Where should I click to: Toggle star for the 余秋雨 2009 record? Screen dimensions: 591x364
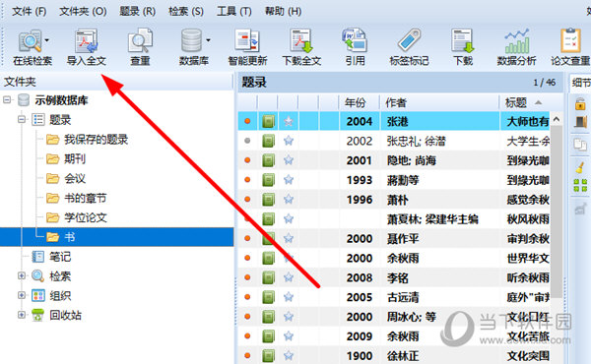pyautogui.click(x=289, y=336)
